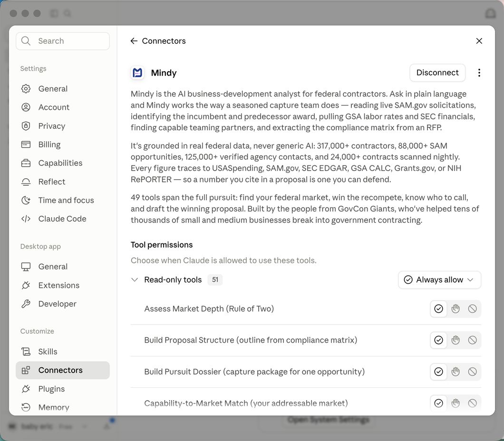Click the shield icon beside Privacy
Image resolution: width=504 pixels, height=441 pixels.
26,126
